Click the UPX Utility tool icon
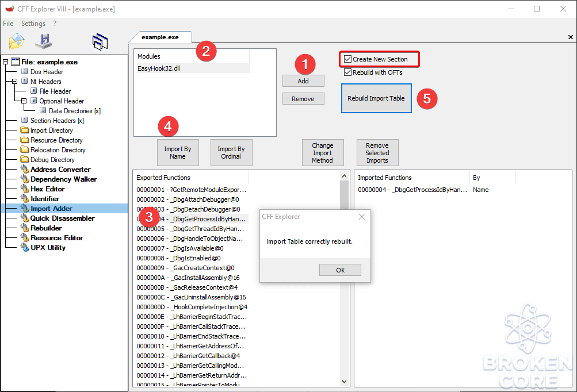 25,248
